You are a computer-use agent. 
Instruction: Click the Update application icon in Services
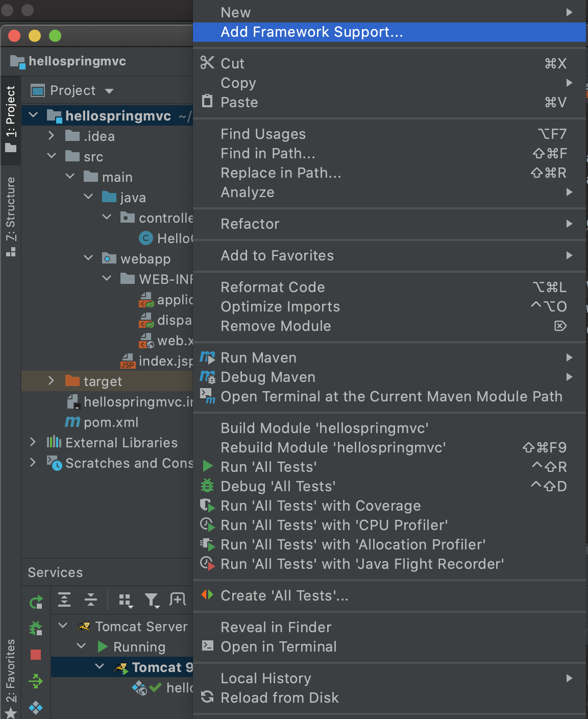point(36,681)
